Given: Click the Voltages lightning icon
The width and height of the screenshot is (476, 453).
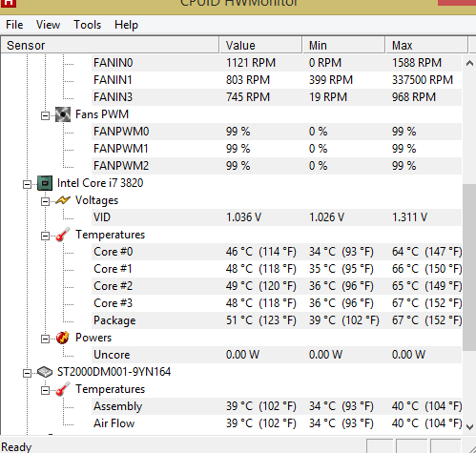Looking at the screenshot, I should pos(63,200).
